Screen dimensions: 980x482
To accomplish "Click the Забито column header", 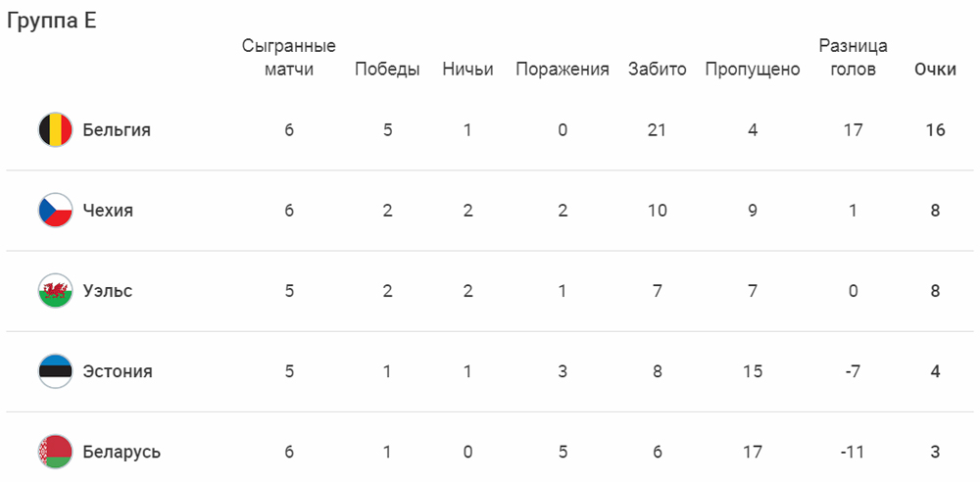I will click(x=658, y=70).
